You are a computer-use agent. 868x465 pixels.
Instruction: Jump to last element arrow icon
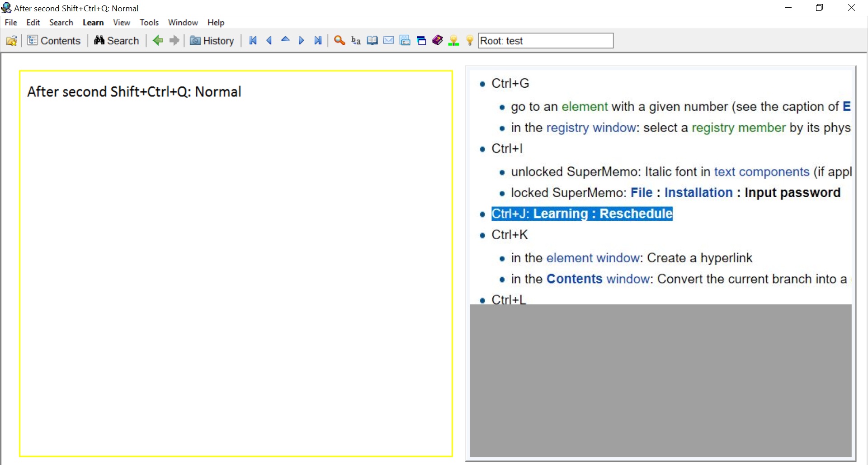318,41
